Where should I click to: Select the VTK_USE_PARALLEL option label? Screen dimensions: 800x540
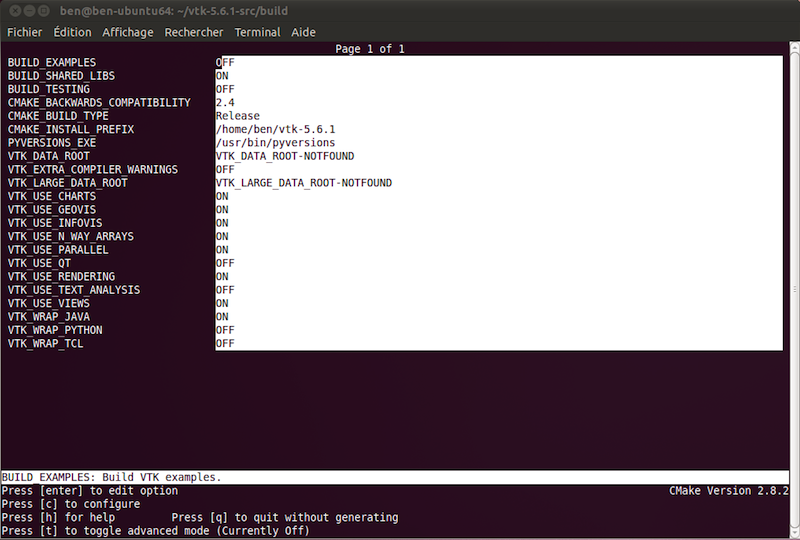point(58,250)
